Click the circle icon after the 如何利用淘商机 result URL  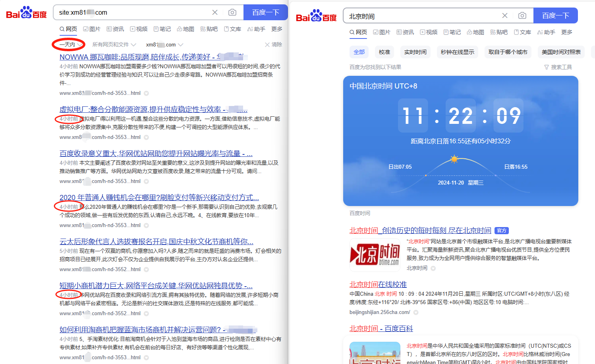[x=146, y=358]
